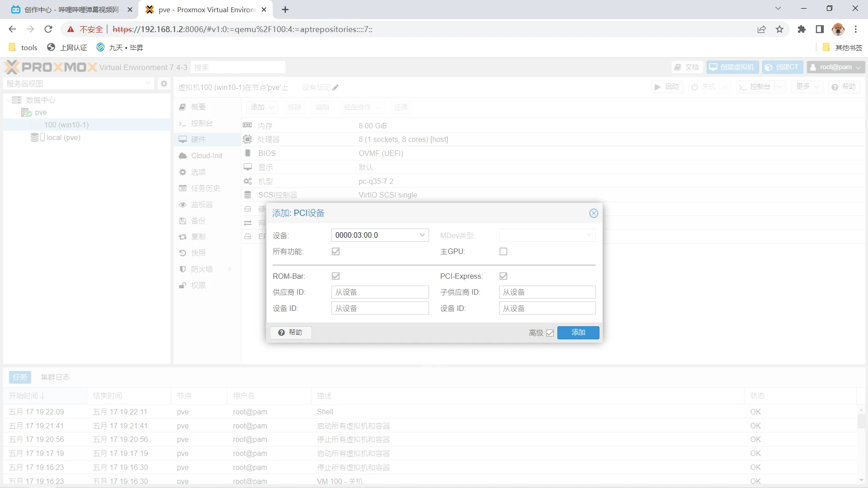Select the pve node in tree
The width and height of the screenshot is (868, 488).
coord(41,113)
